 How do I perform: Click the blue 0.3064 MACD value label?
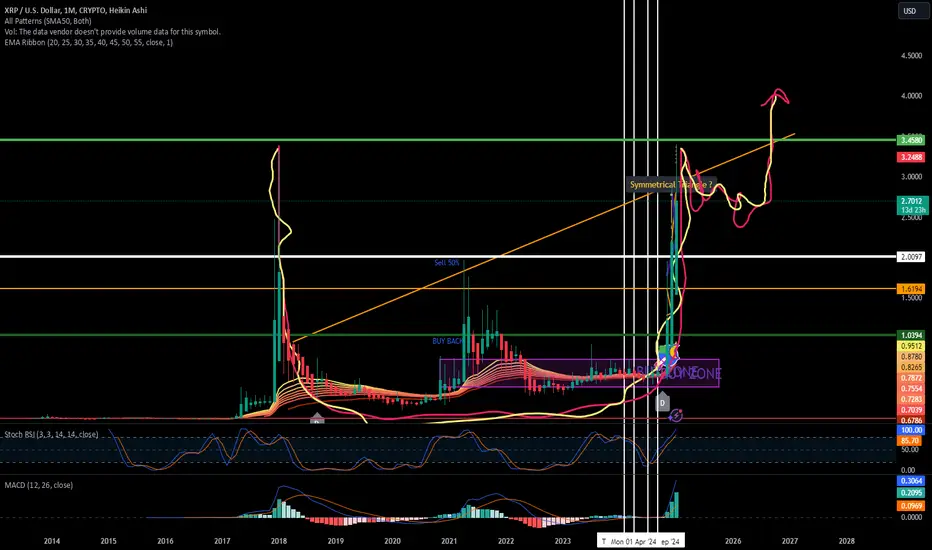coord(911,480)
